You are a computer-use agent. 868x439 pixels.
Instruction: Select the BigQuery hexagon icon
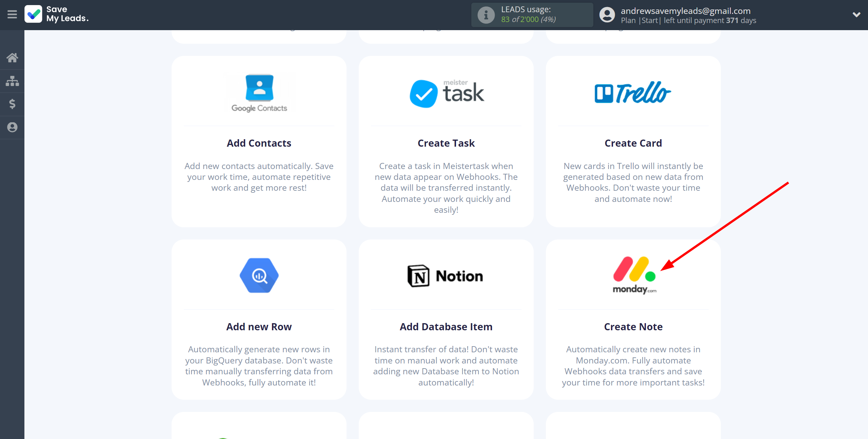click(259, 276)
